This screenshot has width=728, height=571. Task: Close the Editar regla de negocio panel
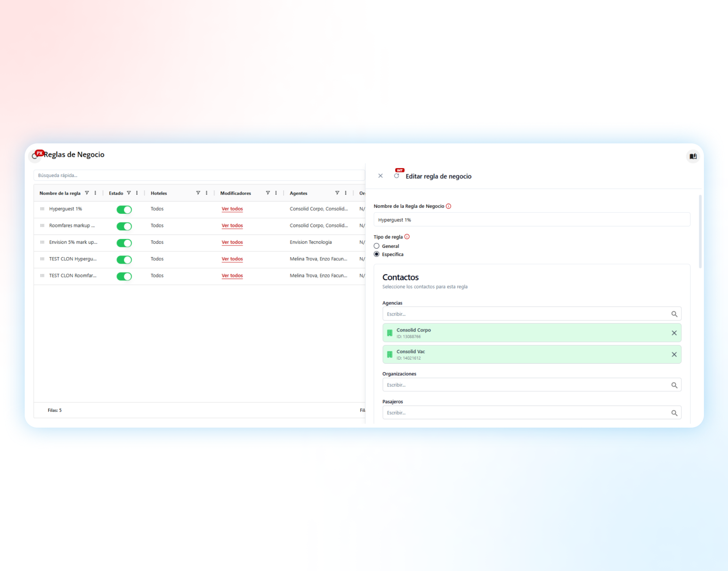click(x=380, y=176)
